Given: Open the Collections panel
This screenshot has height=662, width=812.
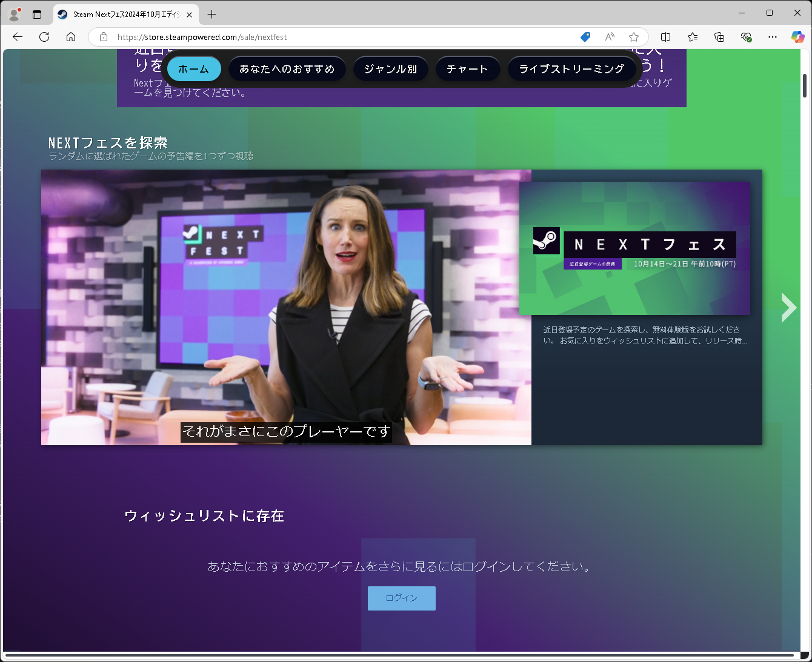Looking at the screenshot, I should tap(719, 37).
